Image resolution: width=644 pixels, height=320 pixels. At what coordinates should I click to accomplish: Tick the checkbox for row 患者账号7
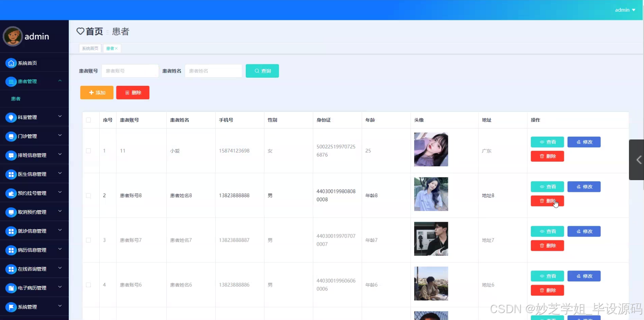tap(88, 240)
